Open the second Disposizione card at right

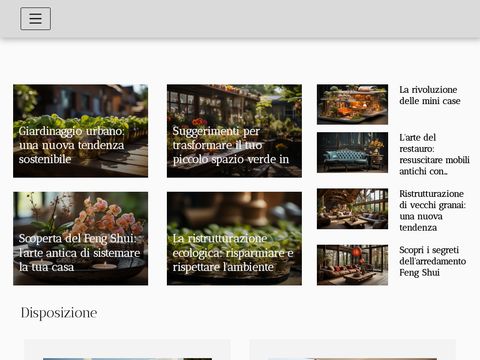coord(353,350)
